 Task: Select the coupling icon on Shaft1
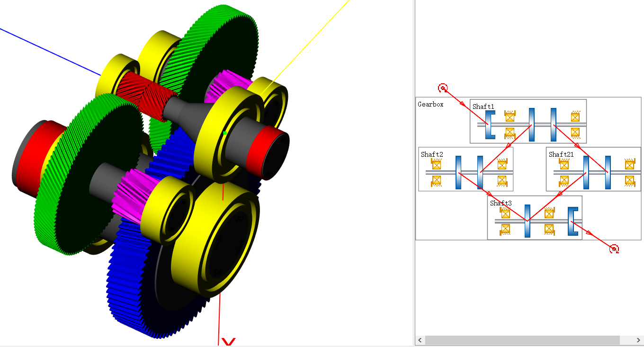click(490, 125)
